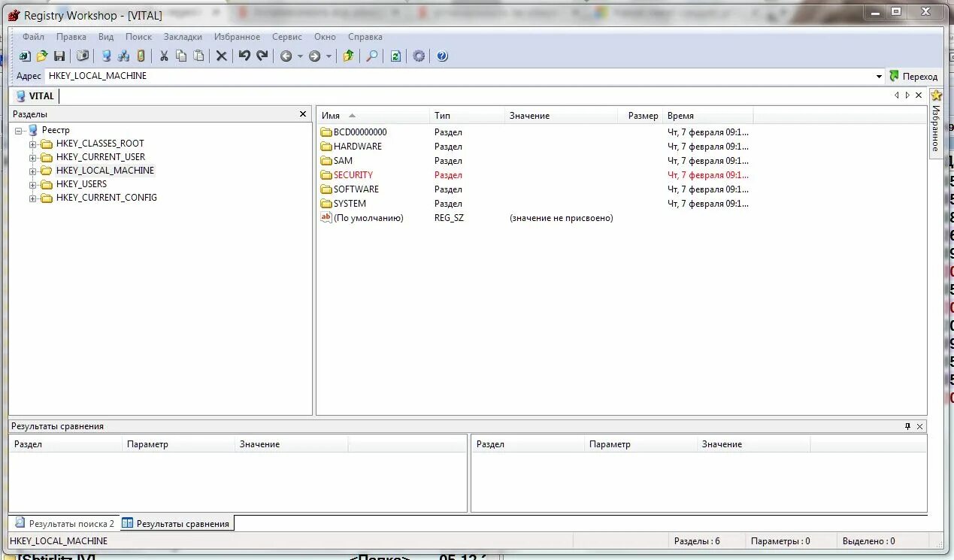Open the Справка menu

coord(365,37)
